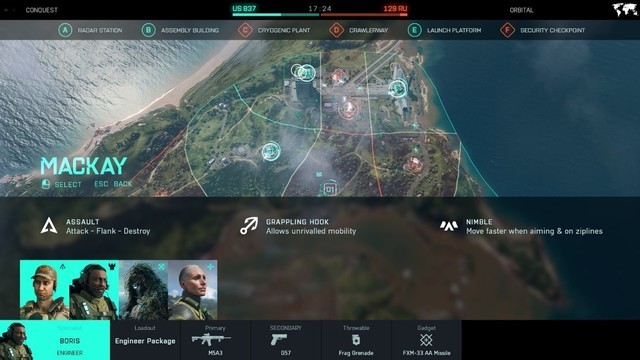The image size is (640, 360).
Task: Change the G57 secondary weapon
Action: coord(286,340)
